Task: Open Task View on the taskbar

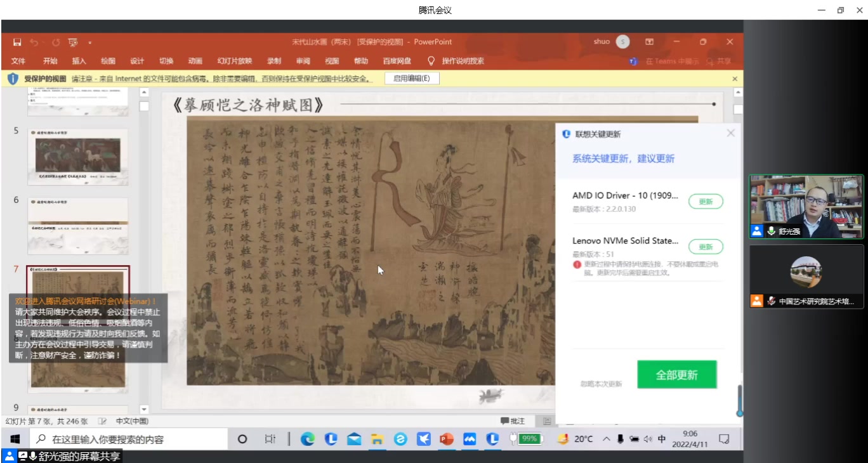Action: tap(270, 439)
